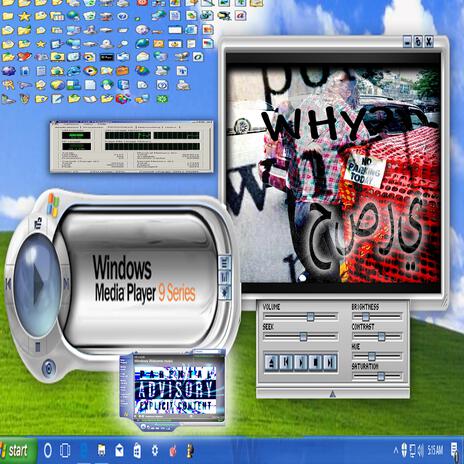This screenshot has width=464, height=464.
Task: Click the small round blue button at the skin's bottom
Action: [49, 368]
